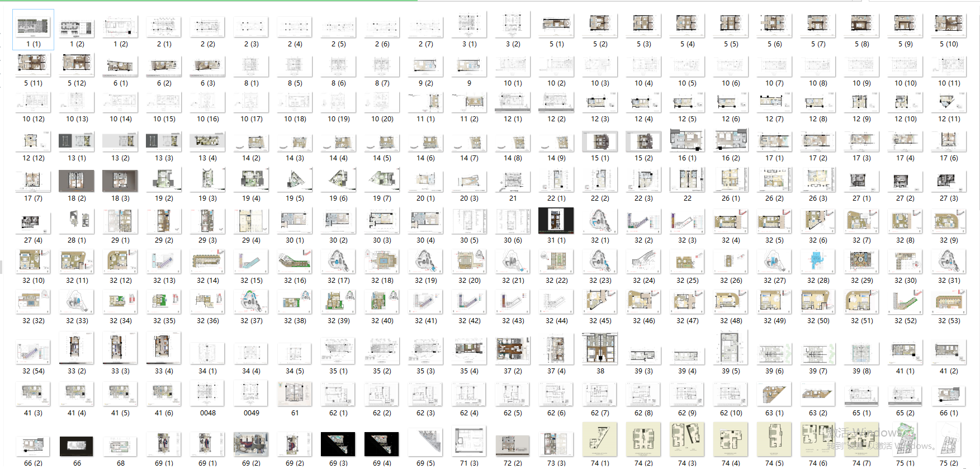This screenshot has width=980, height=469.
Task: Select the thumbnail of file 11 (1)
Action: click(425, 102)
